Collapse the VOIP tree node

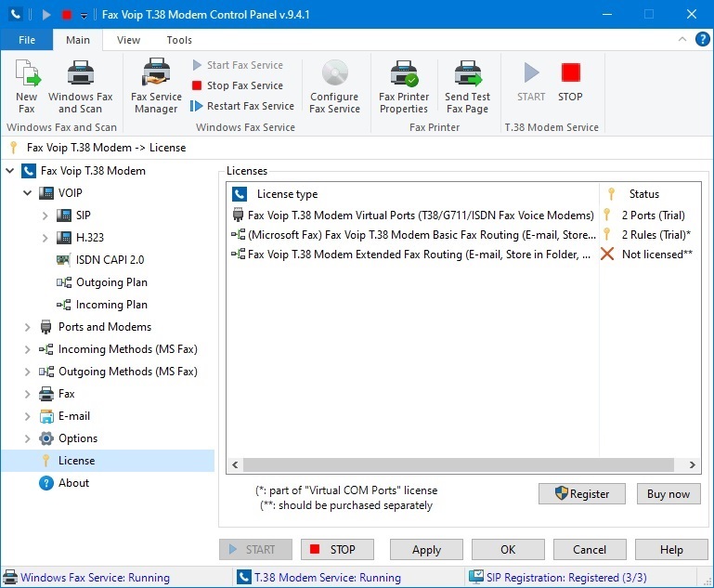coord(28,193)
